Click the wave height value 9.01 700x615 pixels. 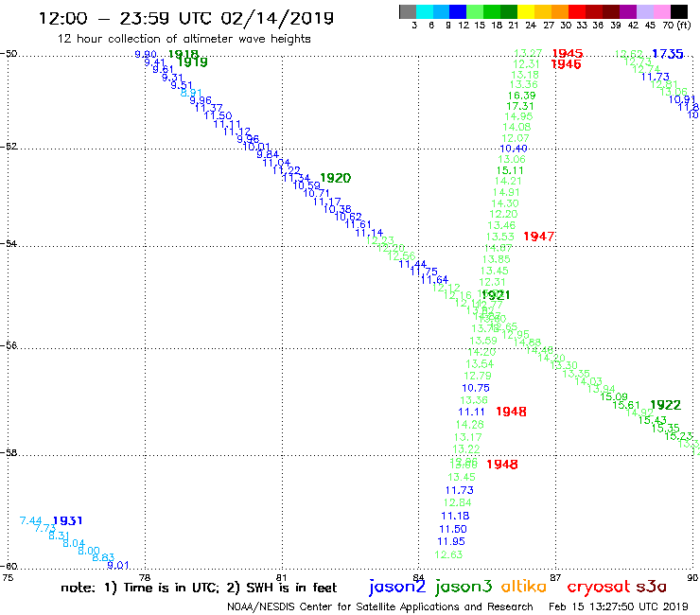click(x=118, y=566)
